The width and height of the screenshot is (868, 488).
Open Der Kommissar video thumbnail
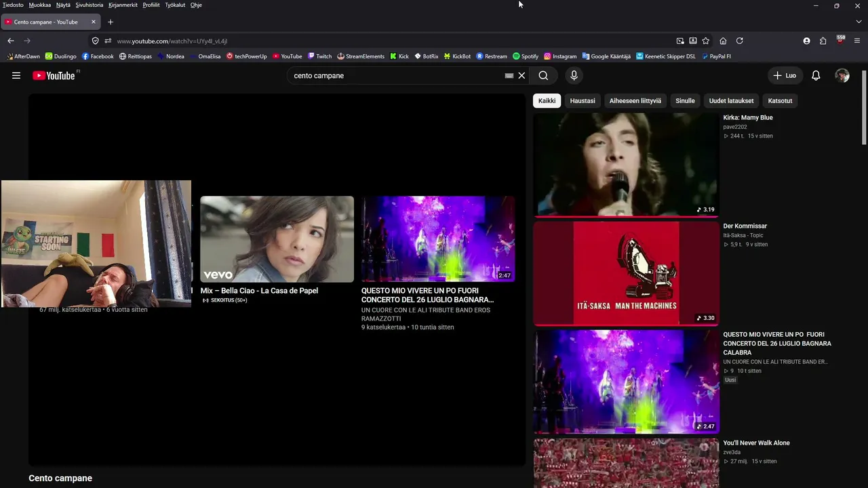tap(626, 273)
